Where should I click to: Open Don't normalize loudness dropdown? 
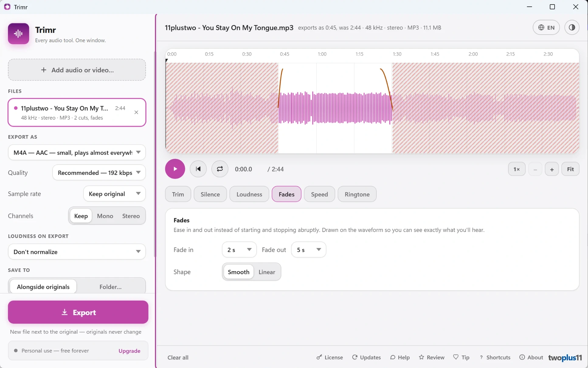pos(77,252)
